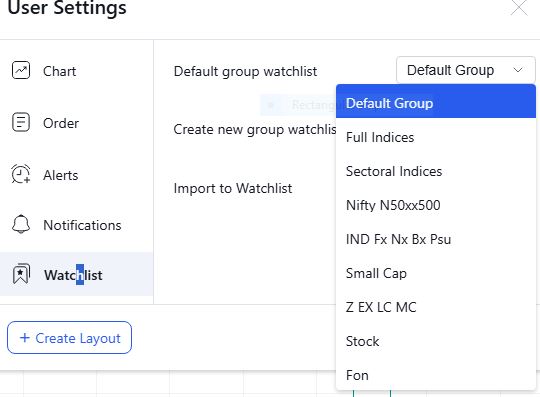540x397 pixels.
Task: Switch to the Alerts settings tab
Action: point(76,175)
